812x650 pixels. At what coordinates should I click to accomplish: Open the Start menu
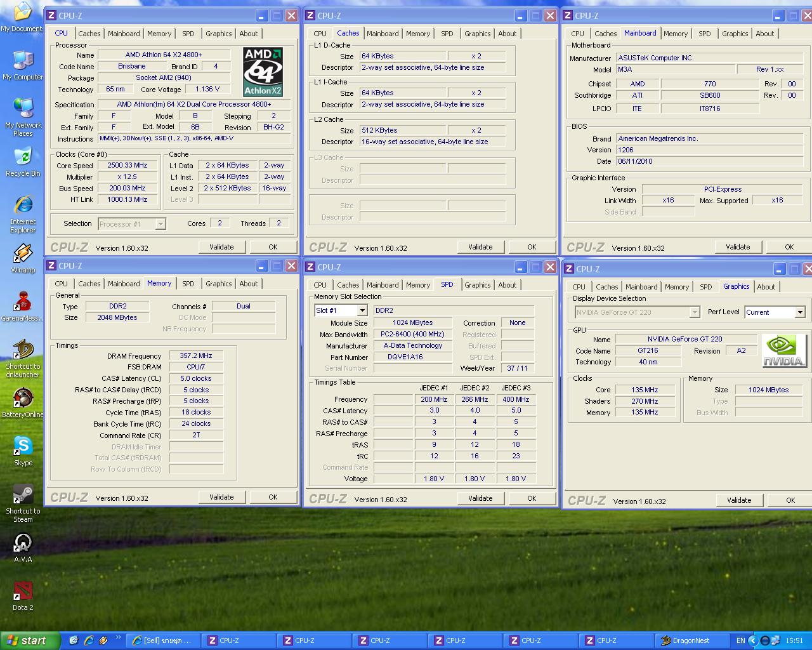[30, 640]
